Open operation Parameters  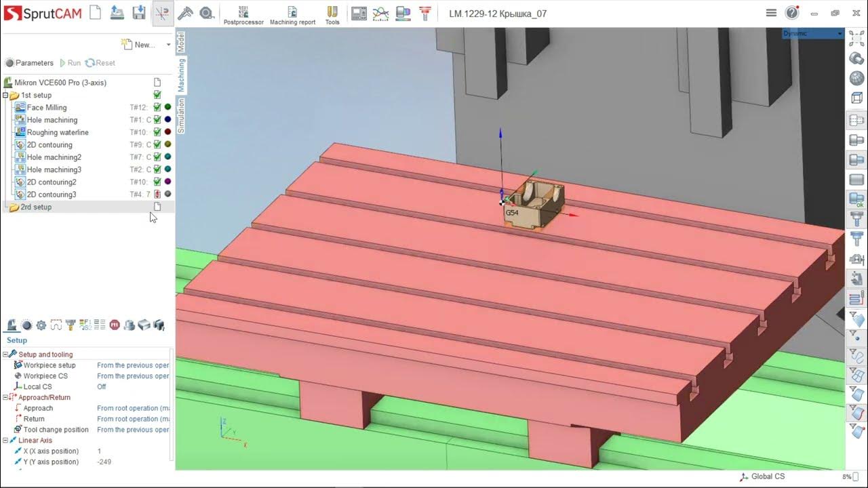click(x=29, y=63)
